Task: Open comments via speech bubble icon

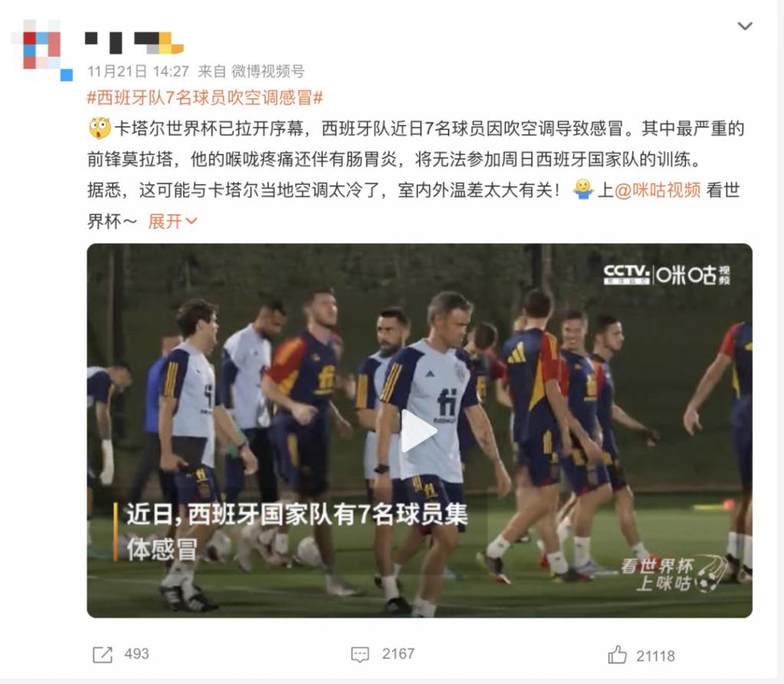Action: pos(360,654)
